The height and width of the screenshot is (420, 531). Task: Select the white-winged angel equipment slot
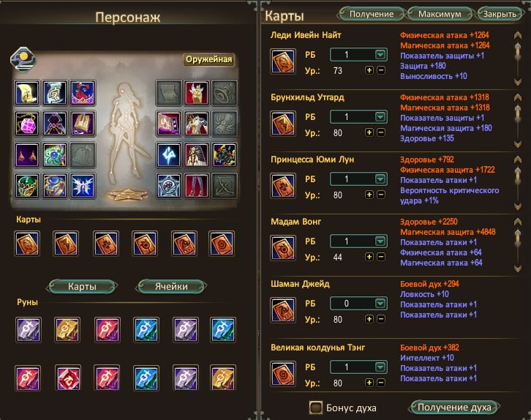click(x=83, y=186)
